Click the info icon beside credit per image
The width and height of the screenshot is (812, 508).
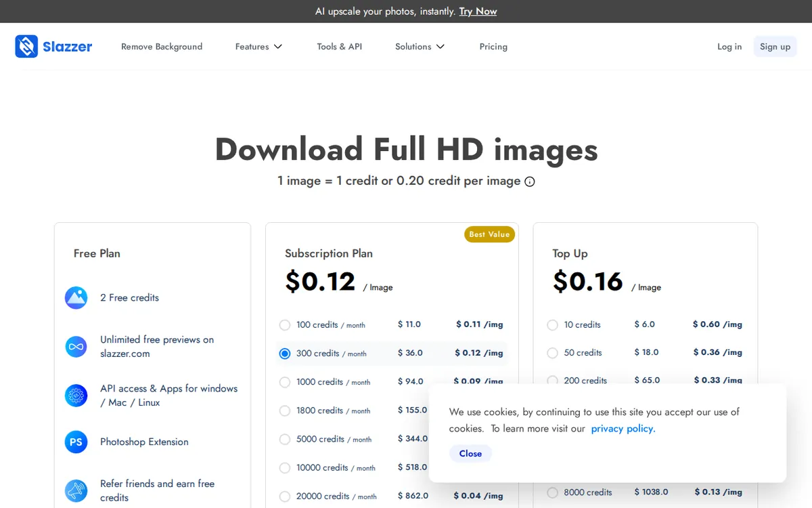(530, 182)
